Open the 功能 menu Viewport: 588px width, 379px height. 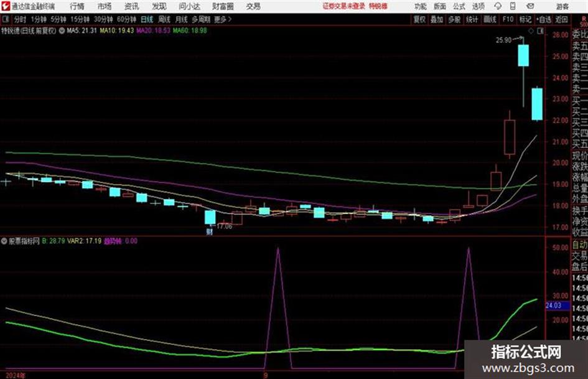421,6
